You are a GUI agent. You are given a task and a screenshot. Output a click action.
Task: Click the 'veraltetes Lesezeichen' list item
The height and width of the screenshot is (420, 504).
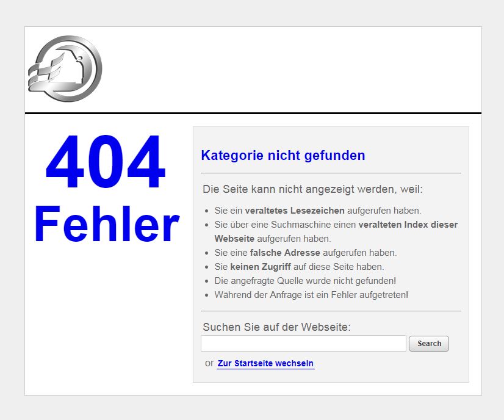click(317, 211)
